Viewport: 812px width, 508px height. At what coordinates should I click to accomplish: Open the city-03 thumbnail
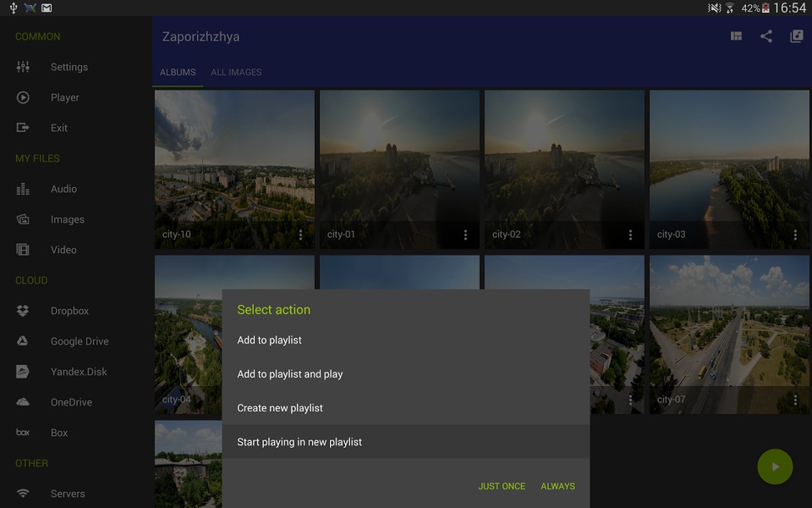(729, 169)
